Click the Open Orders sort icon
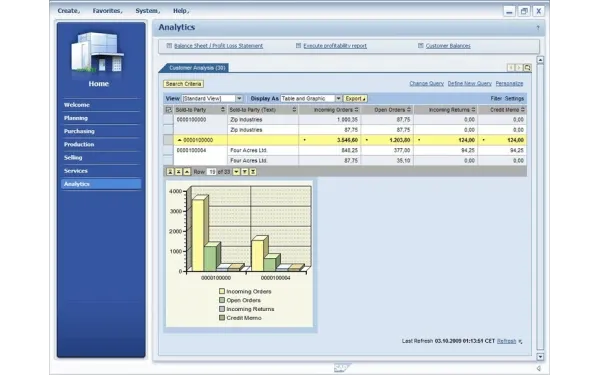 click(409, 110)
